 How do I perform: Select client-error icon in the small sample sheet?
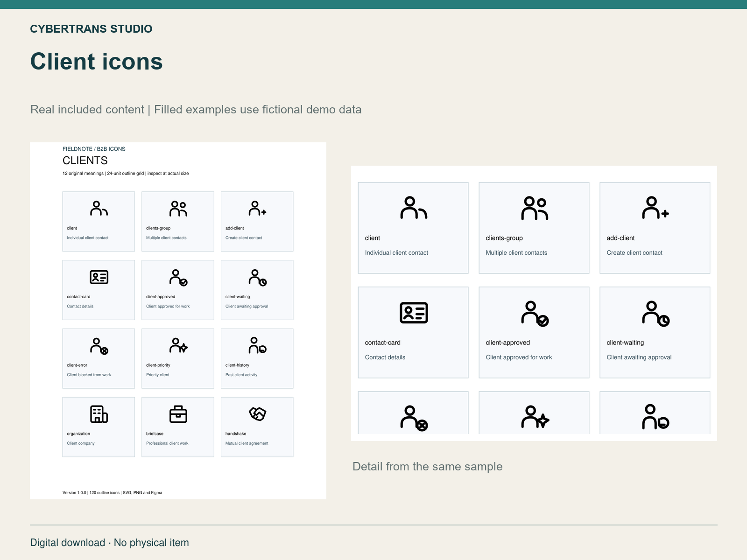99,346
